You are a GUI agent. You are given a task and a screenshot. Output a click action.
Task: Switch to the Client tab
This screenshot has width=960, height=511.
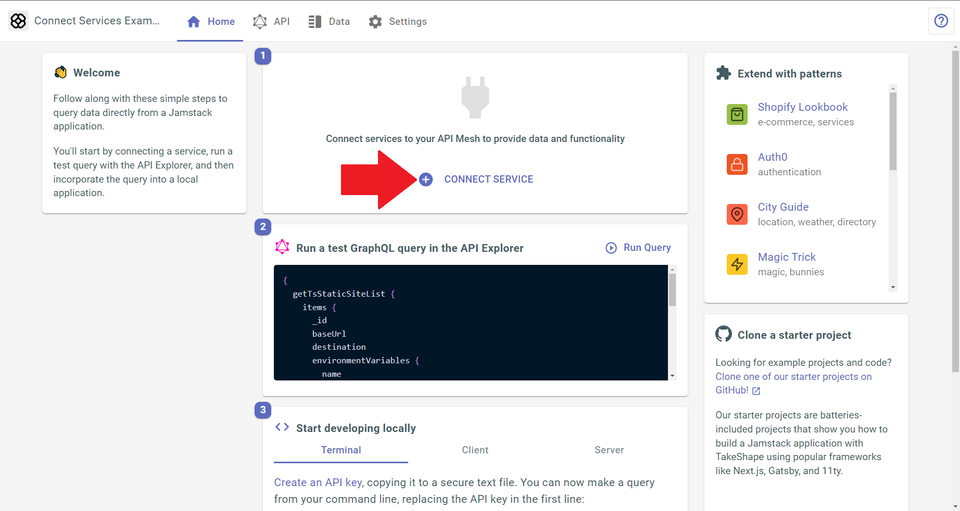[475, 450]
